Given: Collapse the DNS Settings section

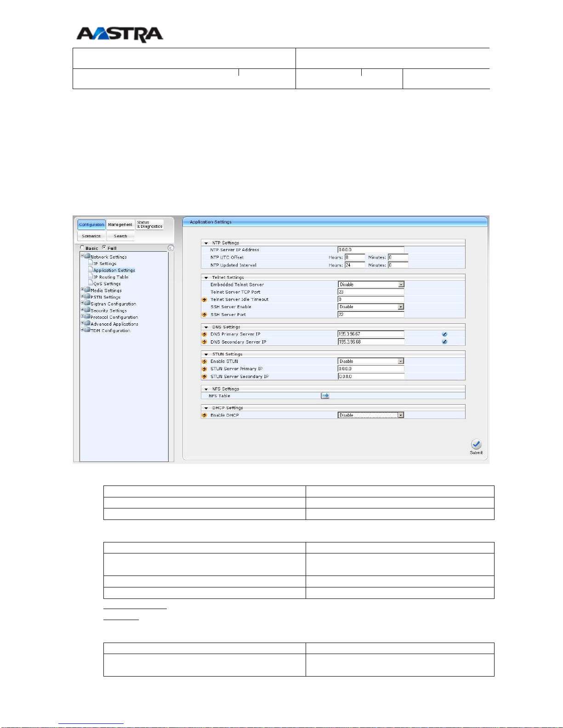Looking at the screenshot, I should click(x=206, y=327).
